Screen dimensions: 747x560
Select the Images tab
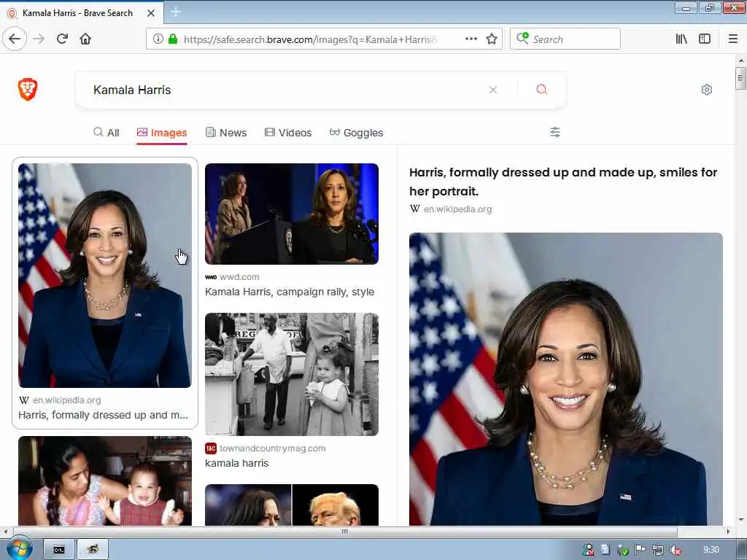(162, 133)
